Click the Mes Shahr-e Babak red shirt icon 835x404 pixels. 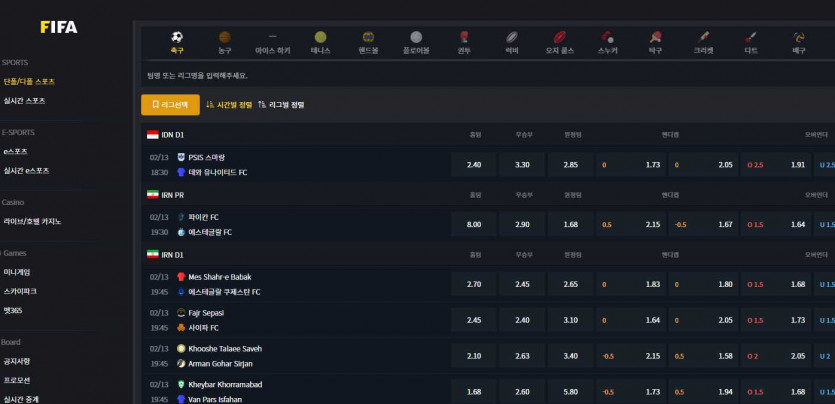(x=181, y=277)
